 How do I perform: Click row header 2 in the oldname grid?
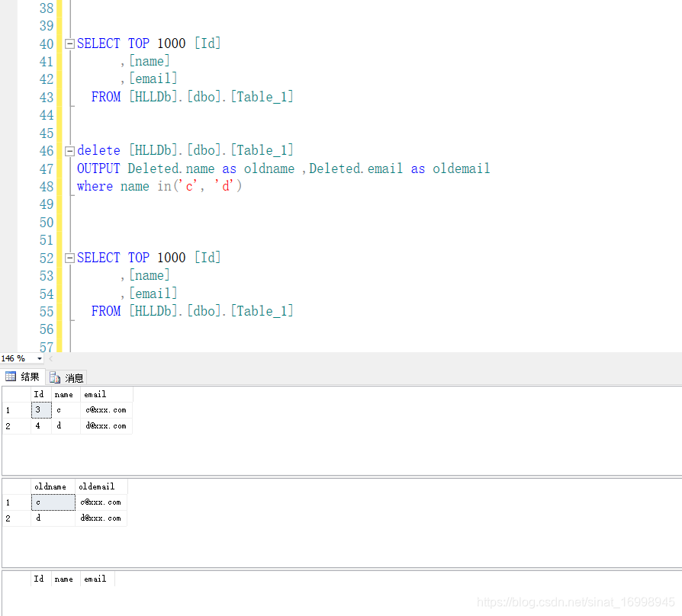click(8, 518)
